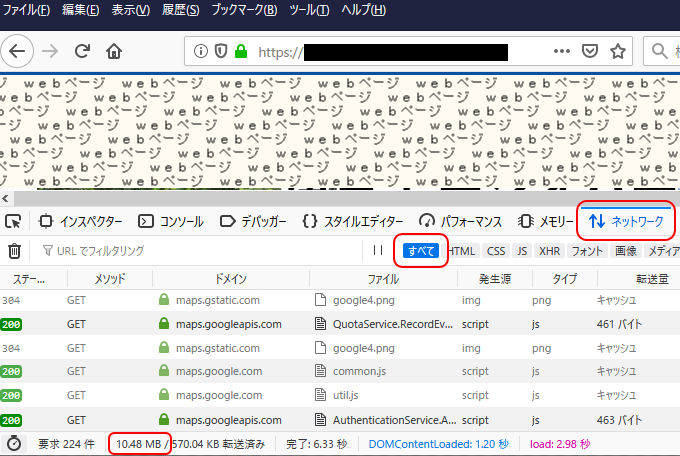
Task: Switch to メモリー tab
Action: (546, 222)
